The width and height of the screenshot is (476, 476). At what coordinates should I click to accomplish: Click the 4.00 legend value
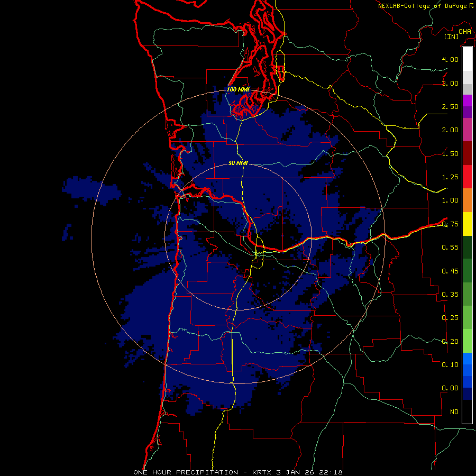pos(450,59)
